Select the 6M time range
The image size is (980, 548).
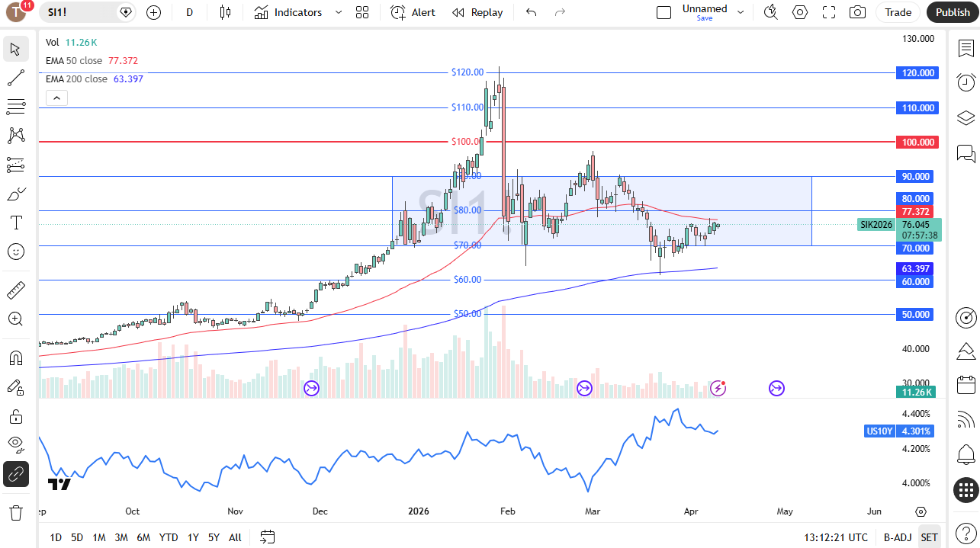143,537
